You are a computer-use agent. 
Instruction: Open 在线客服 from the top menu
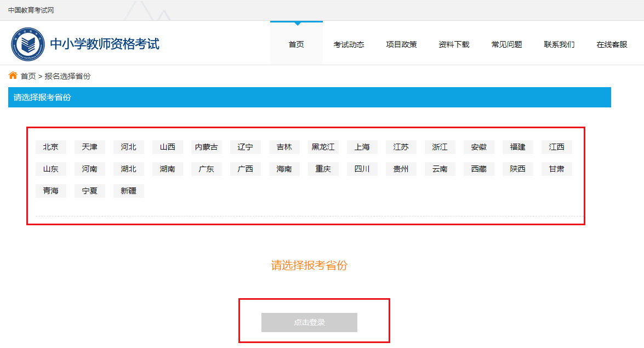tap(612, 44)
